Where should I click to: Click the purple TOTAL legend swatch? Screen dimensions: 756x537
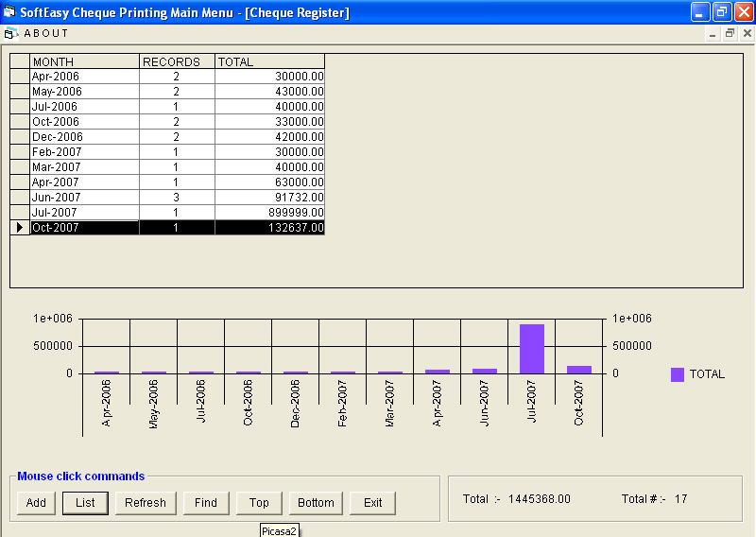pos(678,374)
